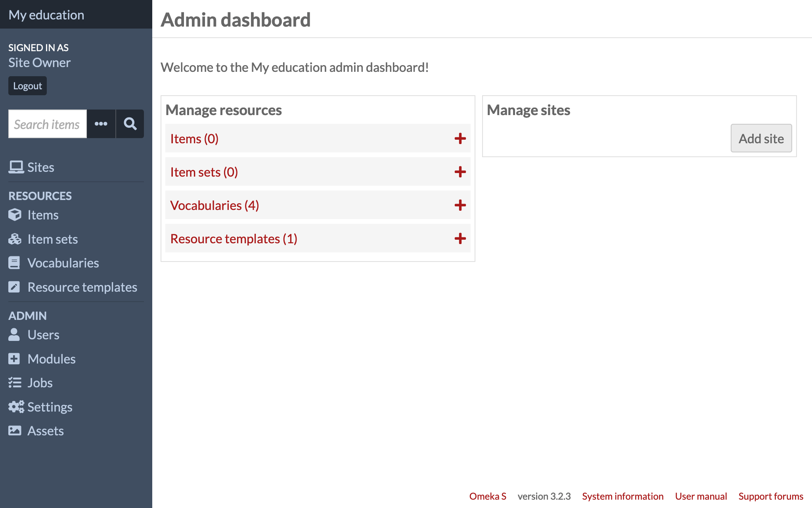812x508 pixels.
Task: Click the Sites laptop icon in sidebar
Action: click(16, 167)
